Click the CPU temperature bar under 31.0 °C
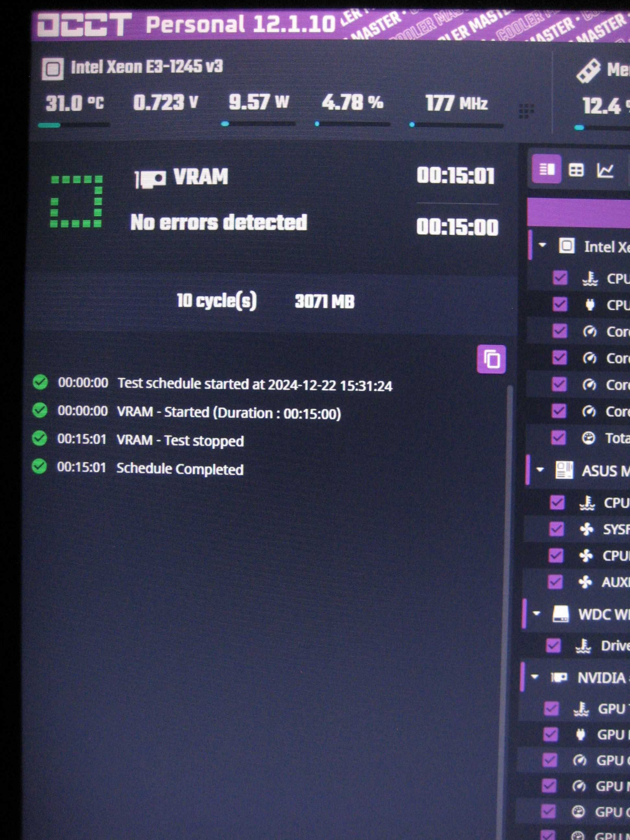The width and height of the screenshot is (630, 840). [74, 124]
